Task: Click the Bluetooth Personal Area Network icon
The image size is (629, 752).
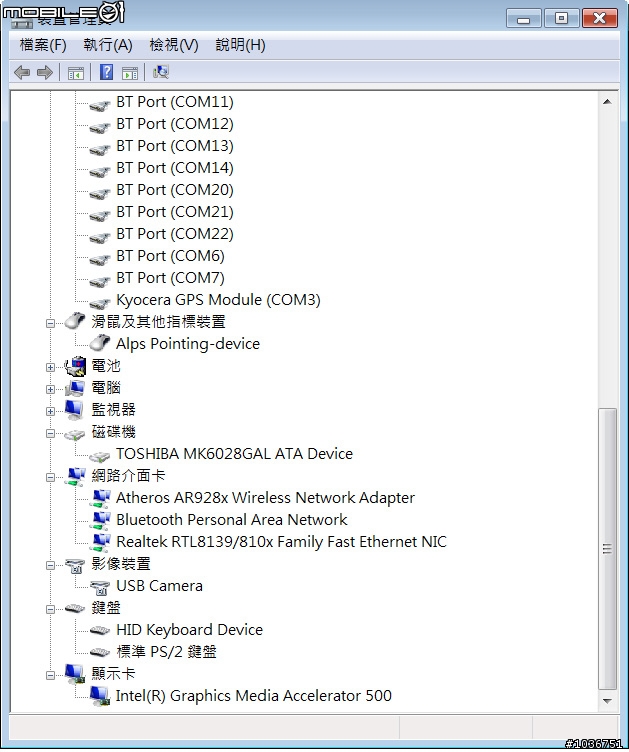Action: click(x=100, y=520)
